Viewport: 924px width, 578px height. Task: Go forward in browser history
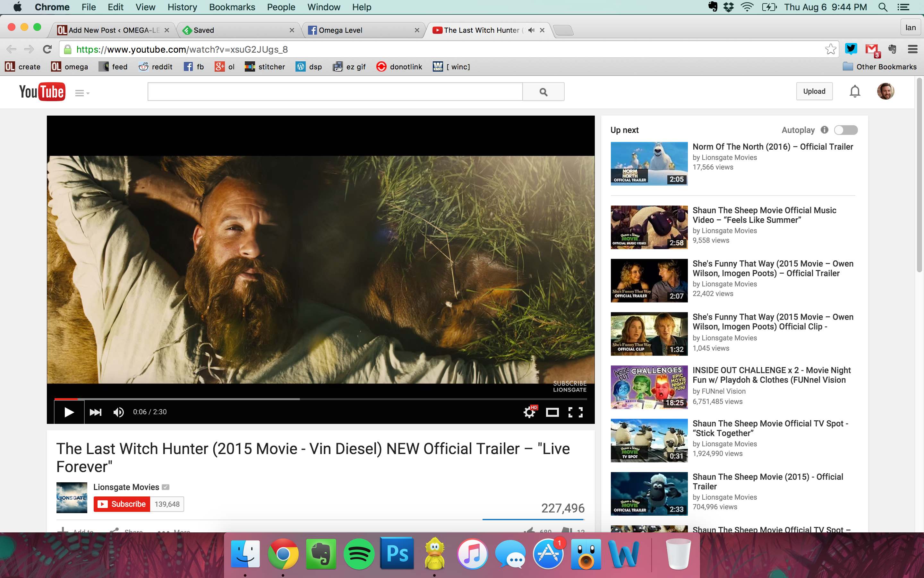coord(29,49)
